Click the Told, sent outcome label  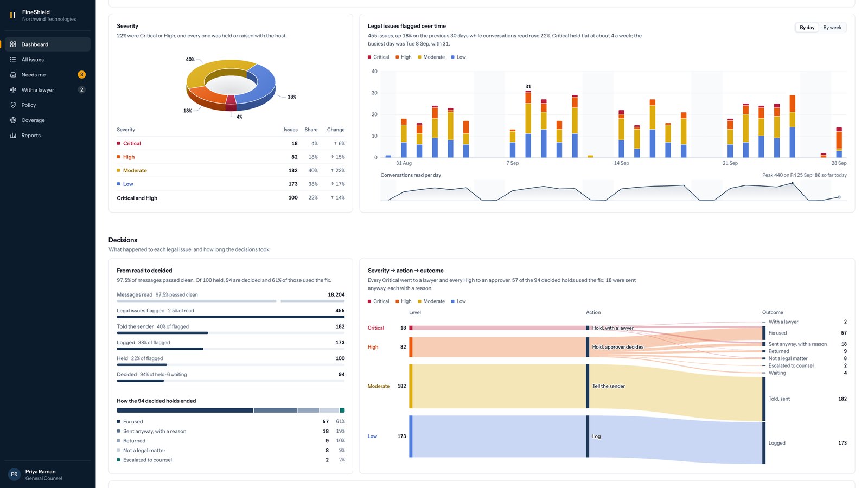[779, 399]
